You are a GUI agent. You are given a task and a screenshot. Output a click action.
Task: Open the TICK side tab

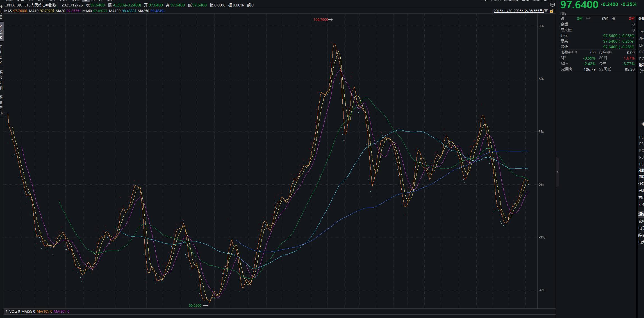coord(1,54)
